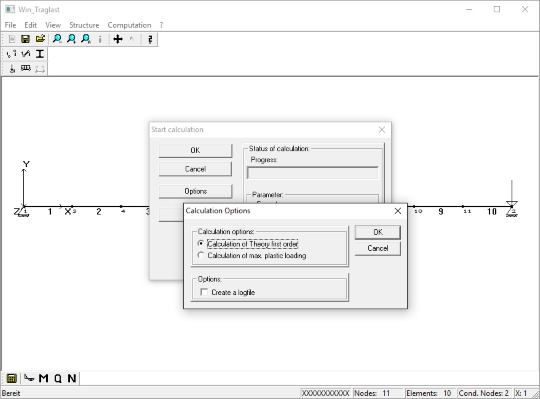540x399 pixels.
Task: Click the gray info 'i' toolbar icon
Action: coord(100,39)
